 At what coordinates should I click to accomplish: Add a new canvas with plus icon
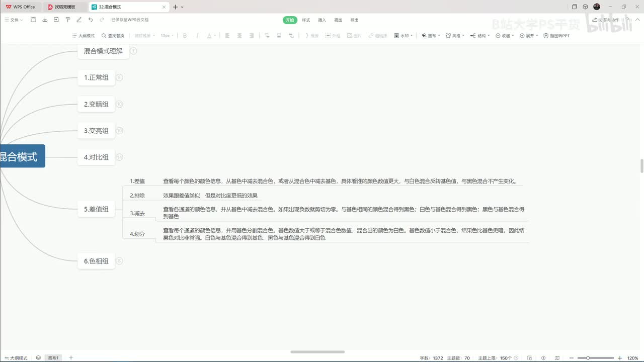point(71,357)
